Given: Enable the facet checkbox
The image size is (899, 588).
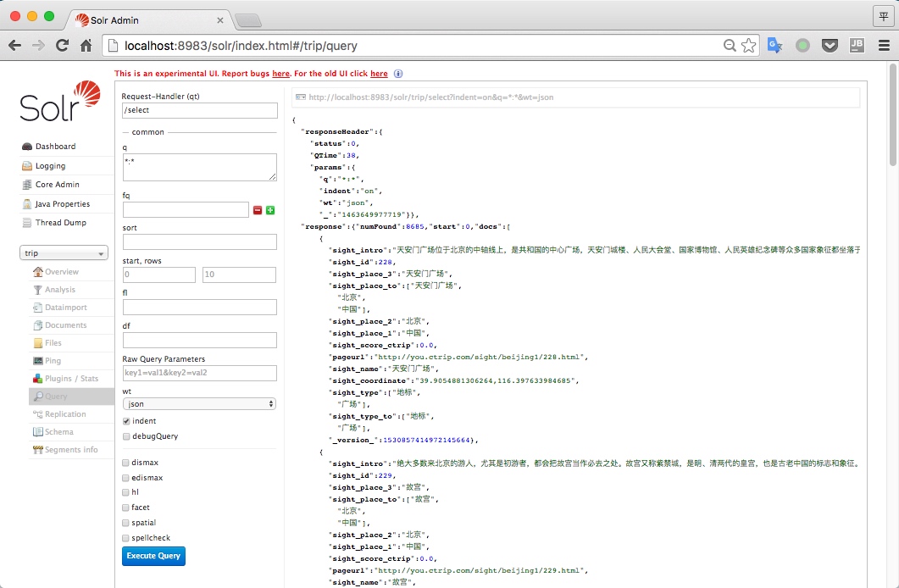Looking at the screenshot, I should [x=126, y=508].
